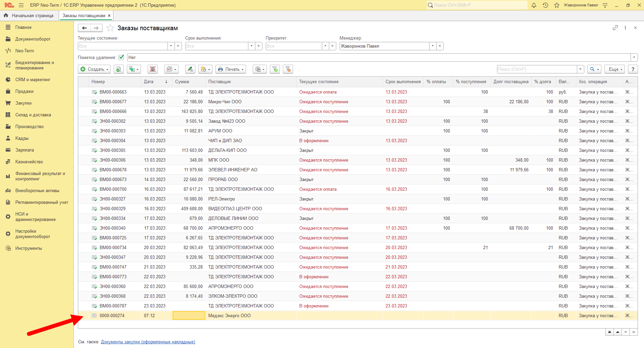Open history clock icon in title bar
644x348 pixels.
pyautogui.click(x=545, y=5)
